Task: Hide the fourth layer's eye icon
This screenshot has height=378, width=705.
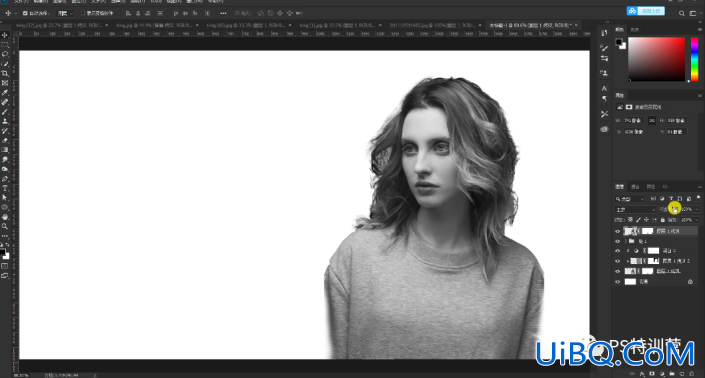Action: [x=617, y=261]
